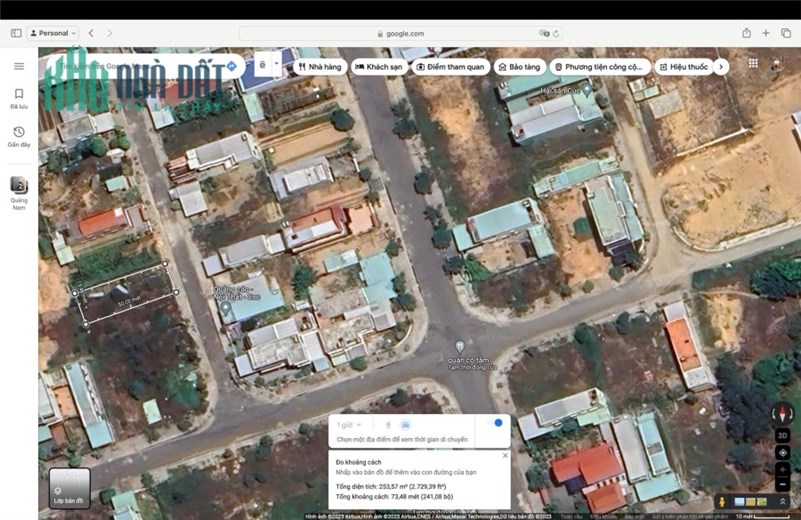This screenshot has height=520, width=801.
Task: Open the Gần đây recent history
Action: pos(19,137)
